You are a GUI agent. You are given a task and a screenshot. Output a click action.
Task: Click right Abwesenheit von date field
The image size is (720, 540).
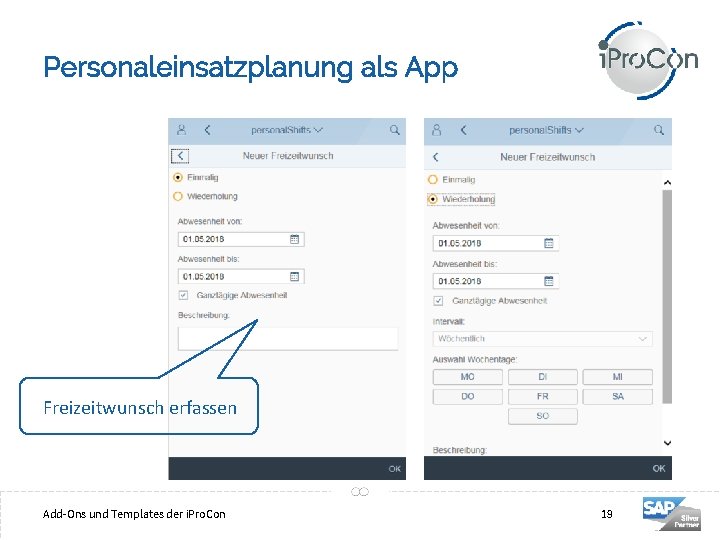coord(495,243)
